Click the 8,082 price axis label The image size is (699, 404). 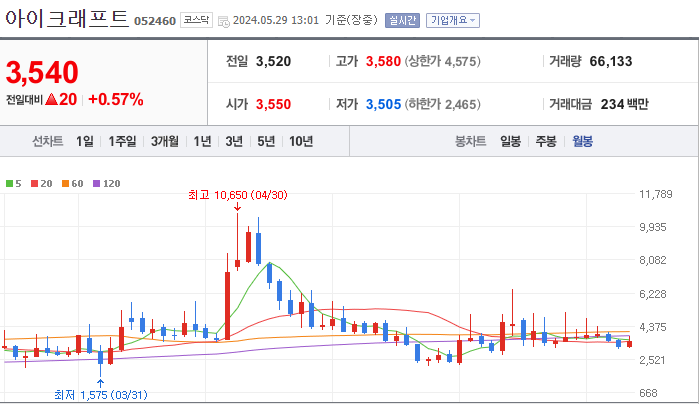pos(653,260)
